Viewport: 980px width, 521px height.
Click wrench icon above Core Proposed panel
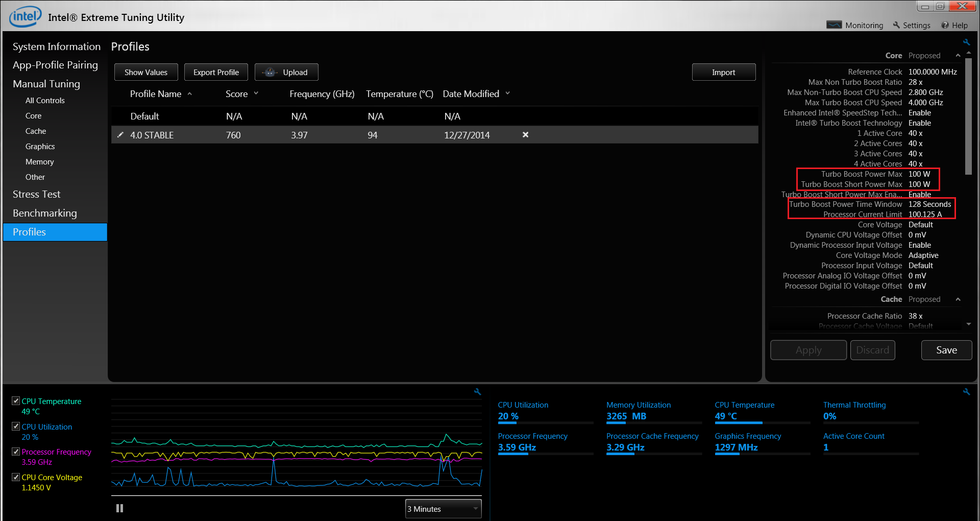tap(966, 42)
